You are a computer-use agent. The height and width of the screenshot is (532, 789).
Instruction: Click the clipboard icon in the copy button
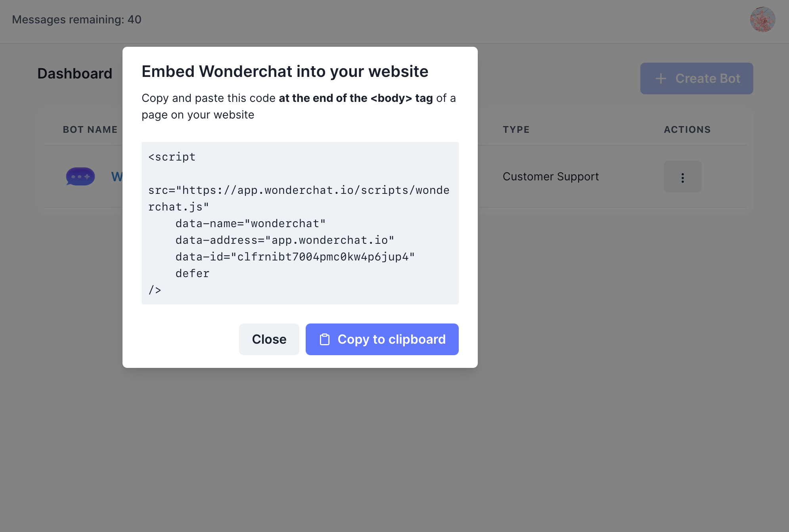tap(325, 339)
